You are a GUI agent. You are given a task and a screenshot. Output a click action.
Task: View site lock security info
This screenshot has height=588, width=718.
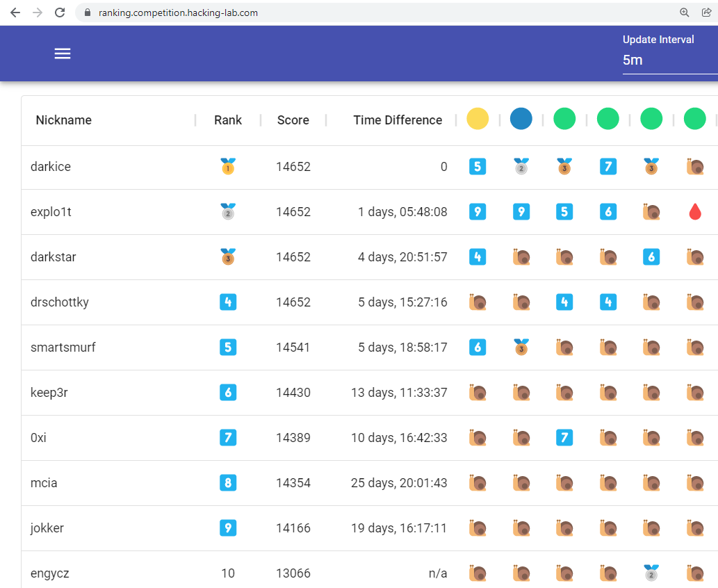(x=88, y=13)
